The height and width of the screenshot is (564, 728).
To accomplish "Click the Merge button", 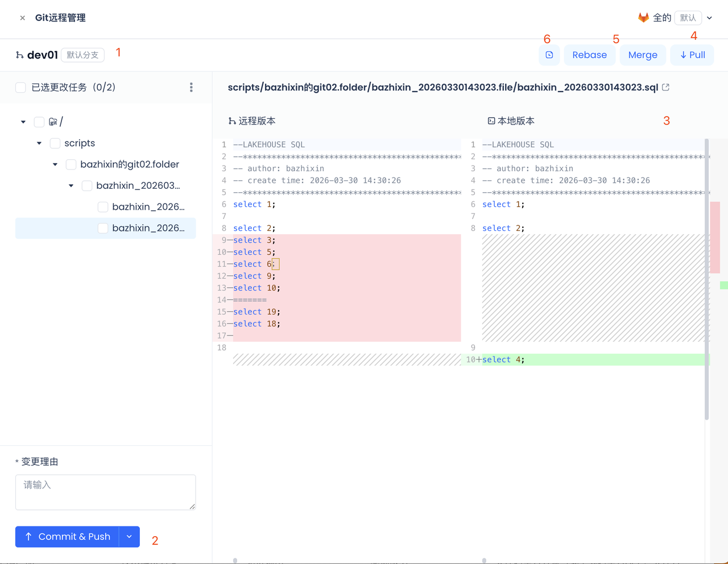I will (643, 55).
